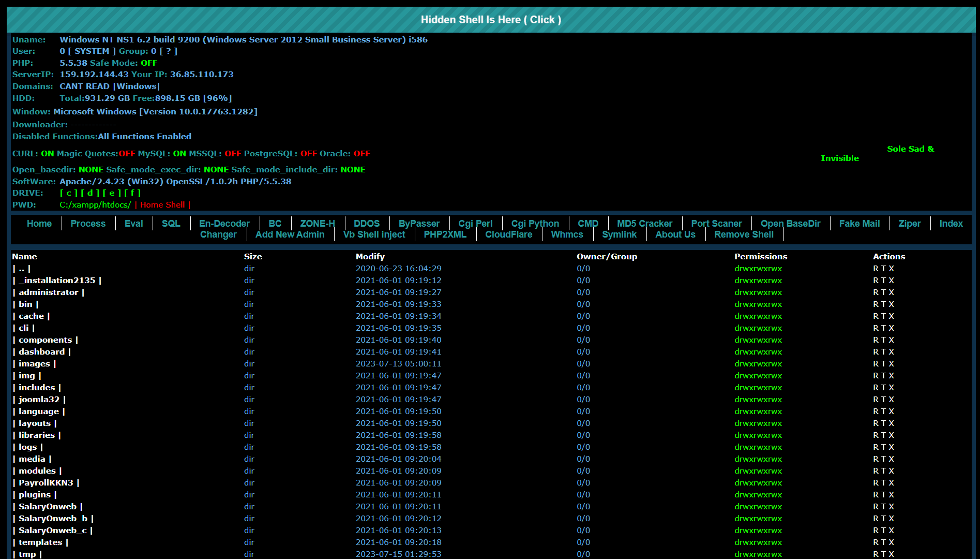Open the plugins folder
This screenshot has width=980, height=559.
(35, 495)
